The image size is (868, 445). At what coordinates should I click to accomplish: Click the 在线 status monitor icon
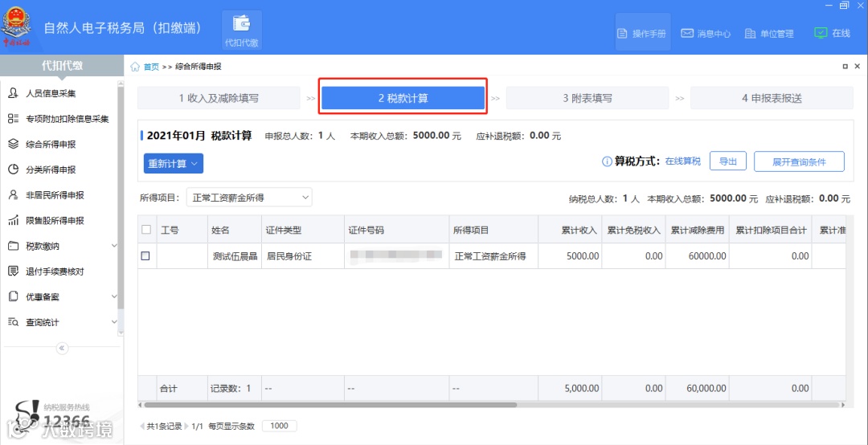pos(821,33)
